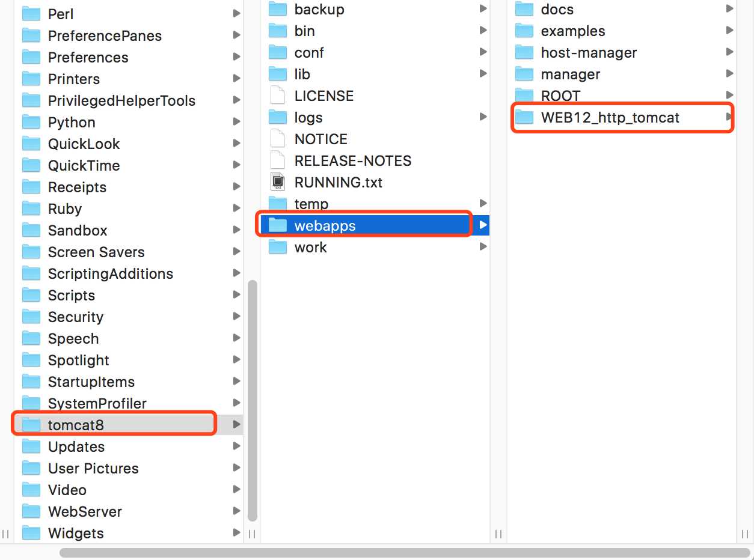Expand the manager folder arrow
The height and width of the screenshot is (560, 754).
[x=729, y=74]
